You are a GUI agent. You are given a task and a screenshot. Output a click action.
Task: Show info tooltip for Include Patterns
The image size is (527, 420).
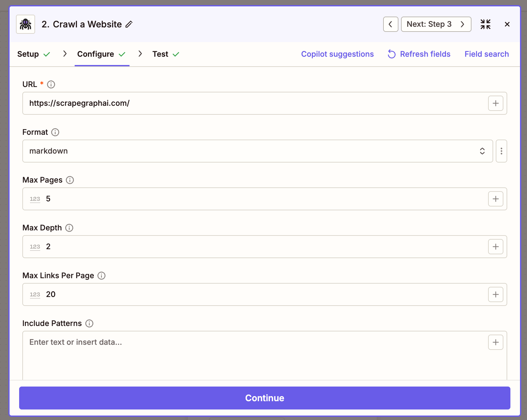[89, 323]
